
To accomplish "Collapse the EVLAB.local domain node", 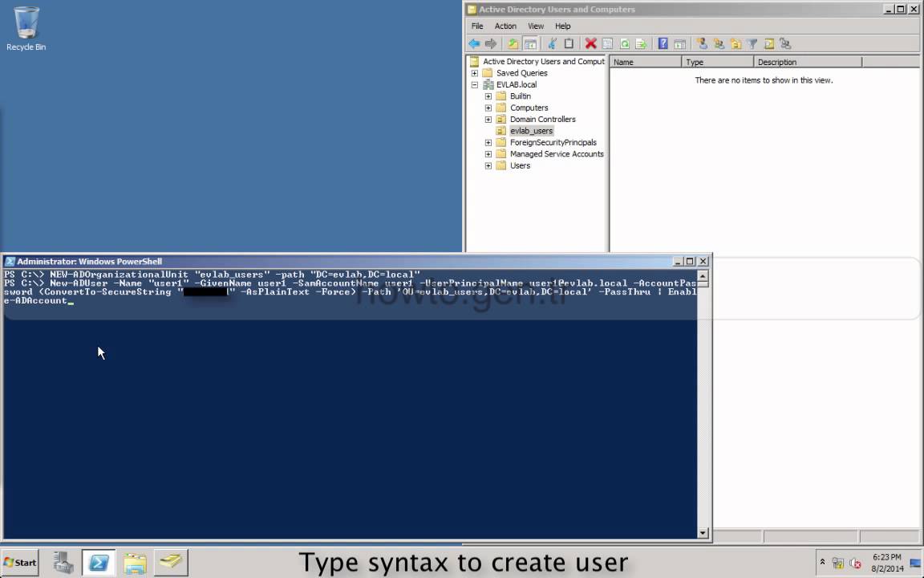I will coord(474,85).
